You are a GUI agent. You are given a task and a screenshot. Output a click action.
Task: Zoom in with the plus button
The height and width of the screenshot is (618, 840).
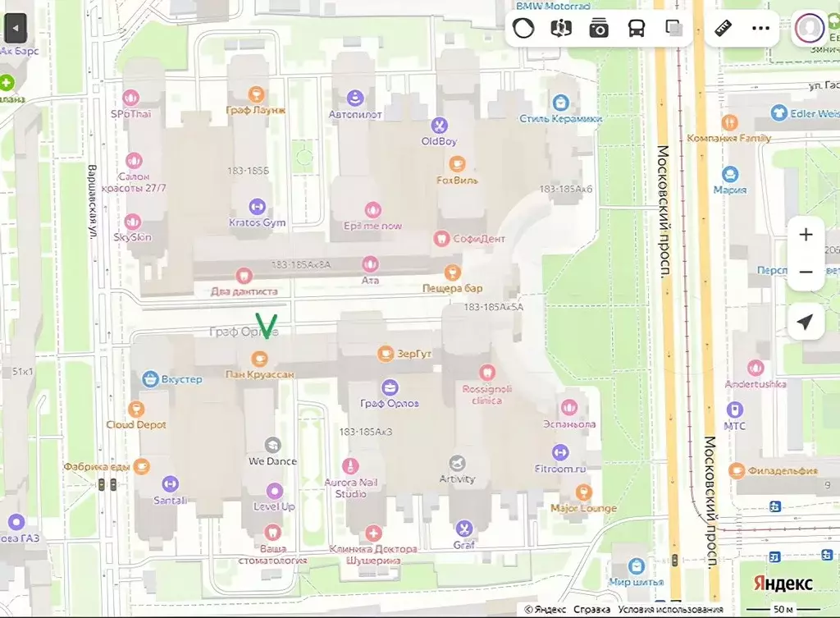806,235
